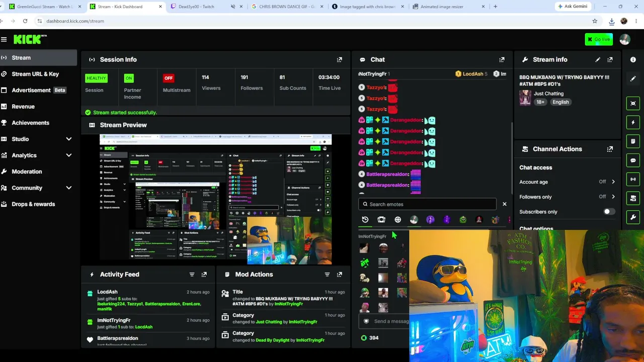The image size is (644, 362).
Task: Open the Kick hamburger menu
Action: 4,39
